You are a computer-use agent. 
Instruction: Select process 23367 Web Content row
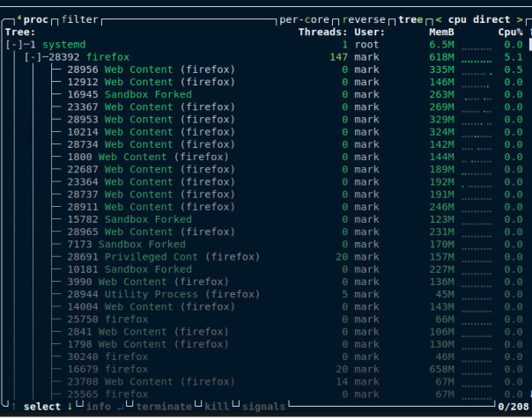coord(264,107)
